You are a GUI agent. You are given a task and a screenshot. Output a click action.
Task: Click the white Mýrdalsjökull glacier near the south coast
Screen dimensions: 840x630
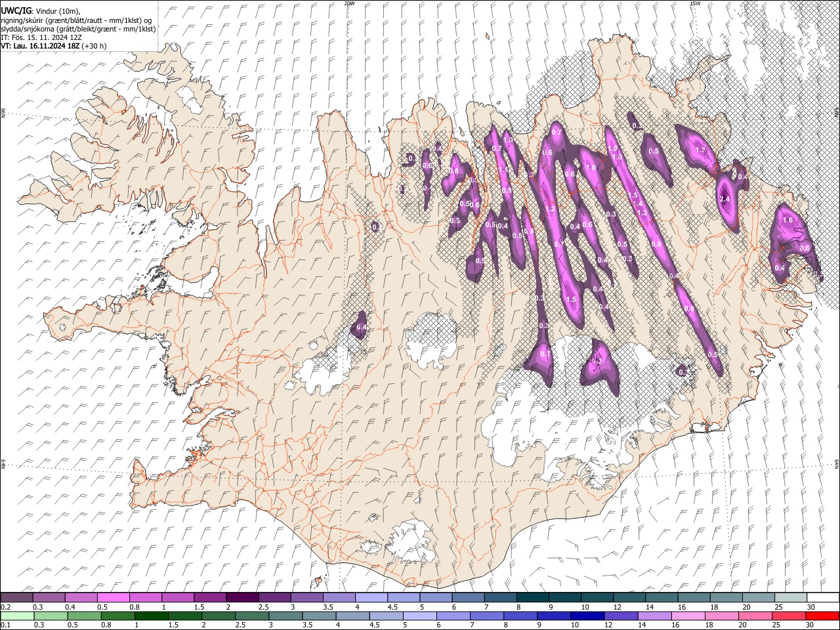[x=410, y=540]
